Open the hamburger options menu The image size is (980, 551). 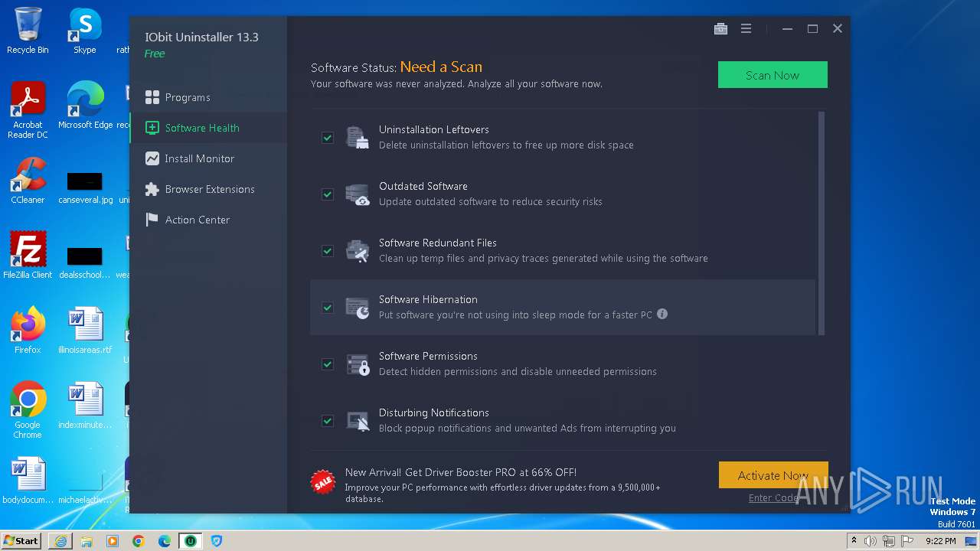(746, 29)
